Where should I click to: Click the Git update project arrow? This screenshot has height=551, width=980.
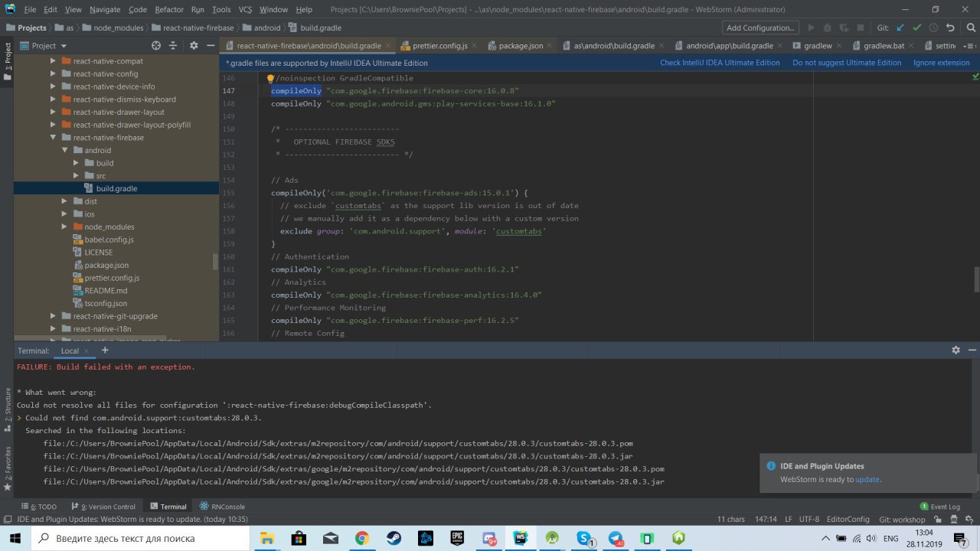pyautogui.click(x=900, y=28)
